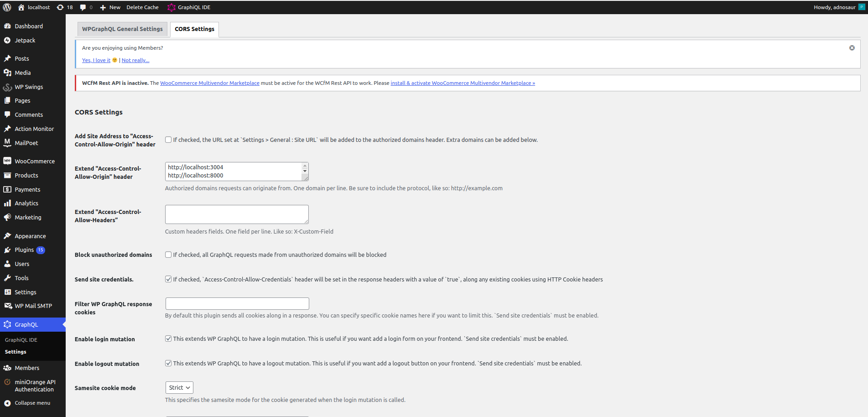Click the Plugins sidebar icon
868x417 pixels.
[x=7, y=250]
